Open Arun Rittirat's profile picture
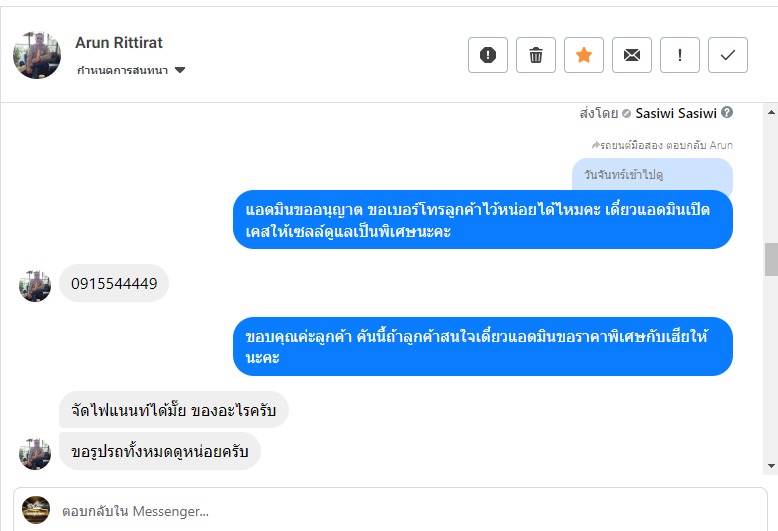The width and height of the screenshot is (778, 531). (37, 55)
